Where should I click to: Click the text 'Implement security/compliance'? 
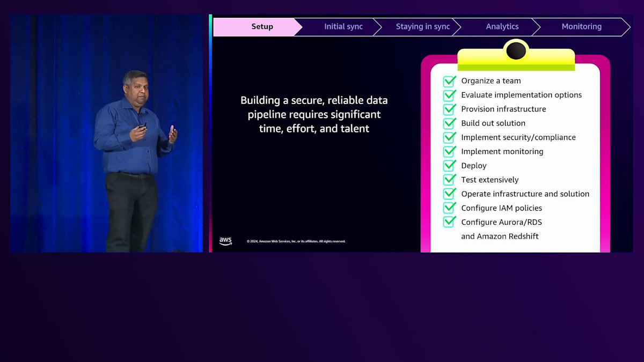(x=518, y=137)
